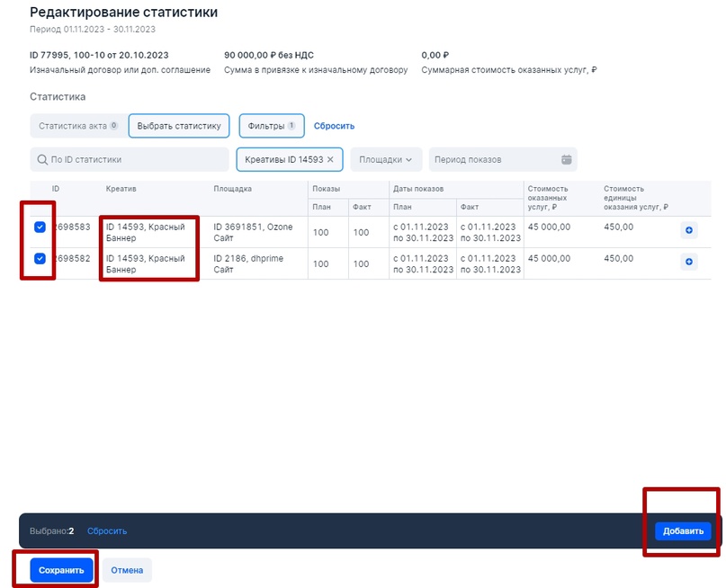Click Сбросить in the selection bar
This screenshot has height=588, width=726.
107,531
